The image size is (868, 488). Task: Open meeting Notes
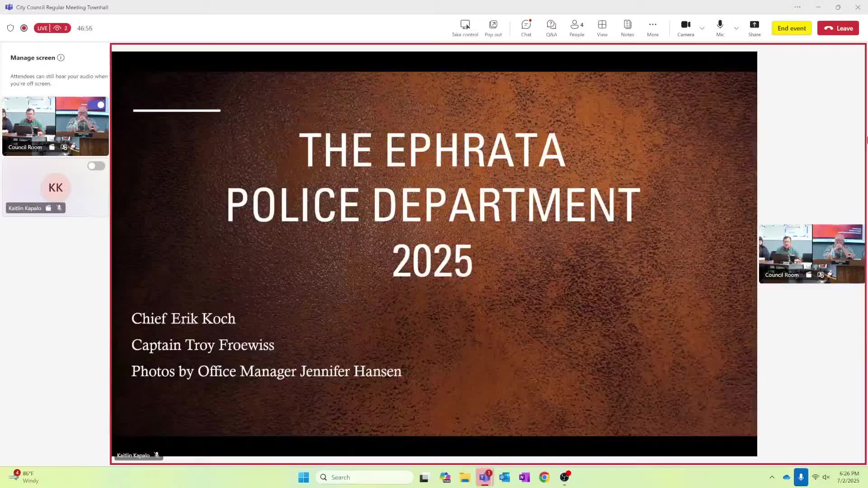coord(627,28)
